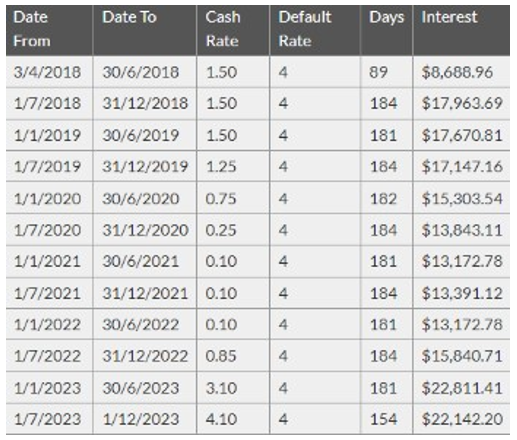The image size is (517, 440).
Task: Click the $22,811.41 interest cell
Action: (x=461, y=388)
